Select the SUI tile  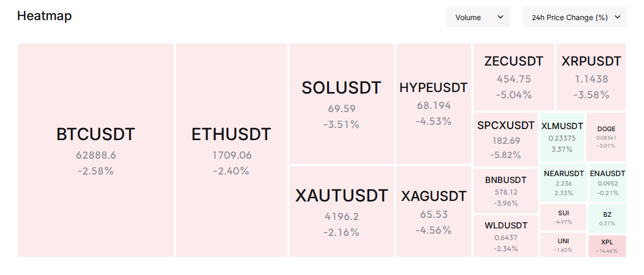[x=563, y=217]
